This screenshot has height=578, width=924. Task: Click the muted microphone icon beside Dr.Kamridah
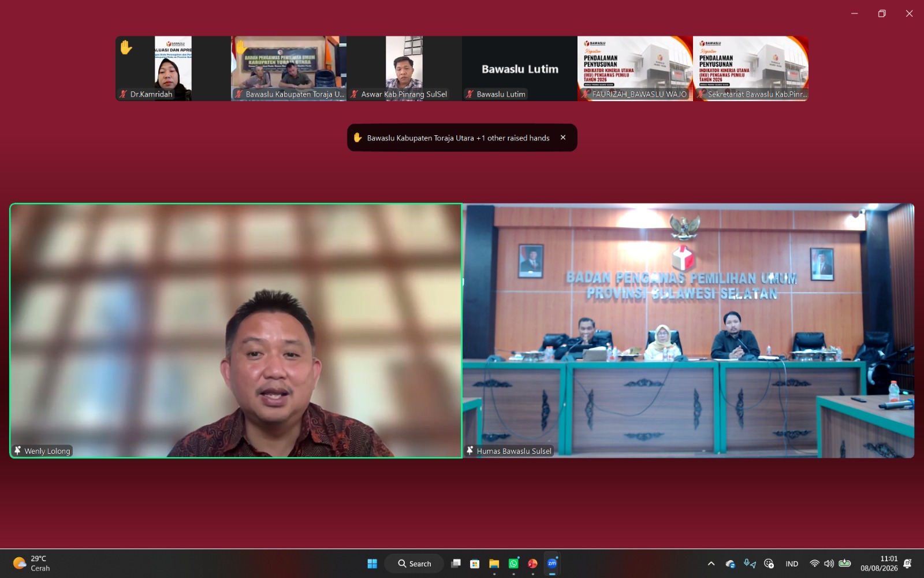(x=123, y=94)
